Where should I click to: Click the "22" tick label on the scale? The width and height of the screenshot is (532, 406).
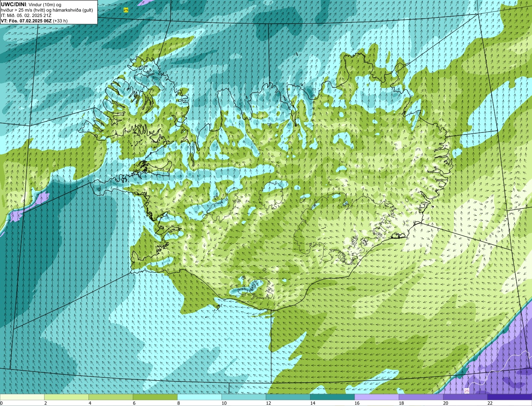click(490, 403)
